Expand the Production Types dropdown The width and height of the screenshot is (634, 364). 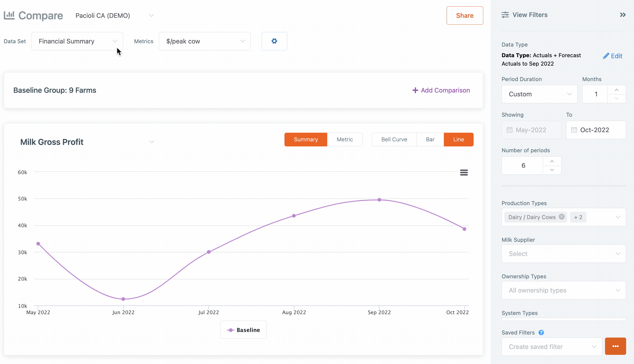point(618,217)
